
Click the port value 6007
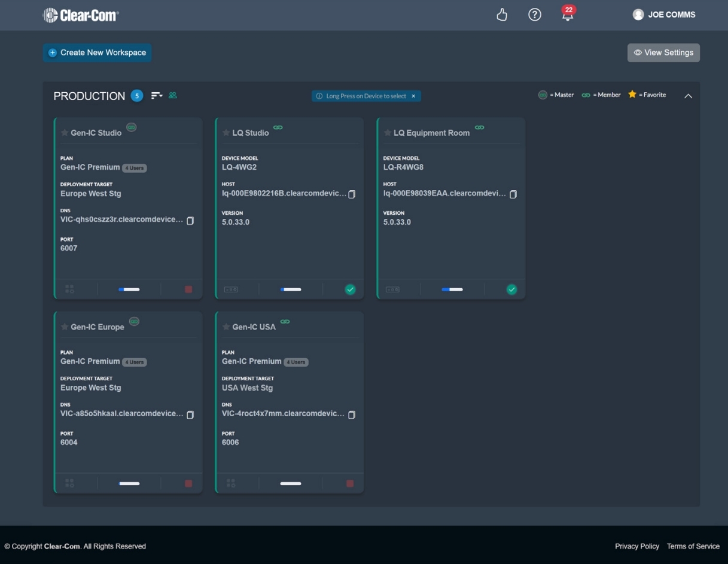tap(69, 248)
